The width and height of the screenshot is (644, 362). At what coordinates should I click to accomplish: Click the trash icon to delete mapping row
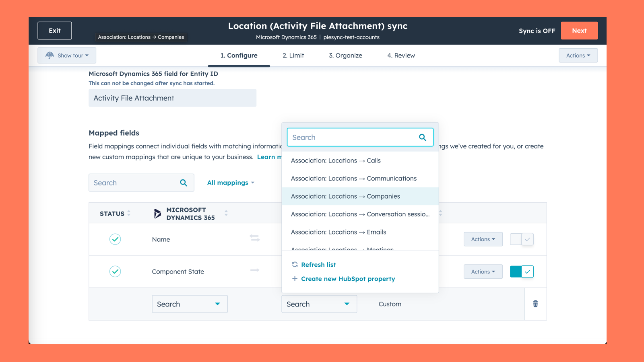[x=535, y=304]
